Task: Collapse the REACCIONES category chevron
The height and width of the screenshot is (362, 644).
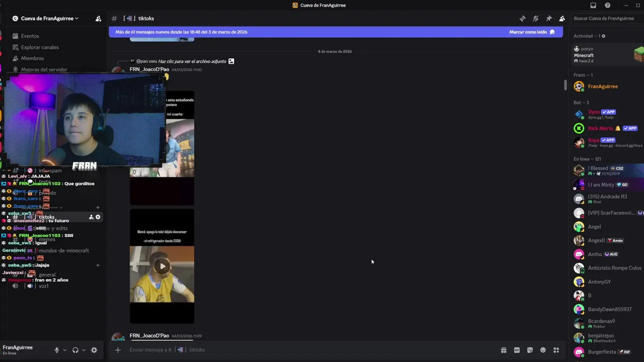Action: click(x=61, y=207)
